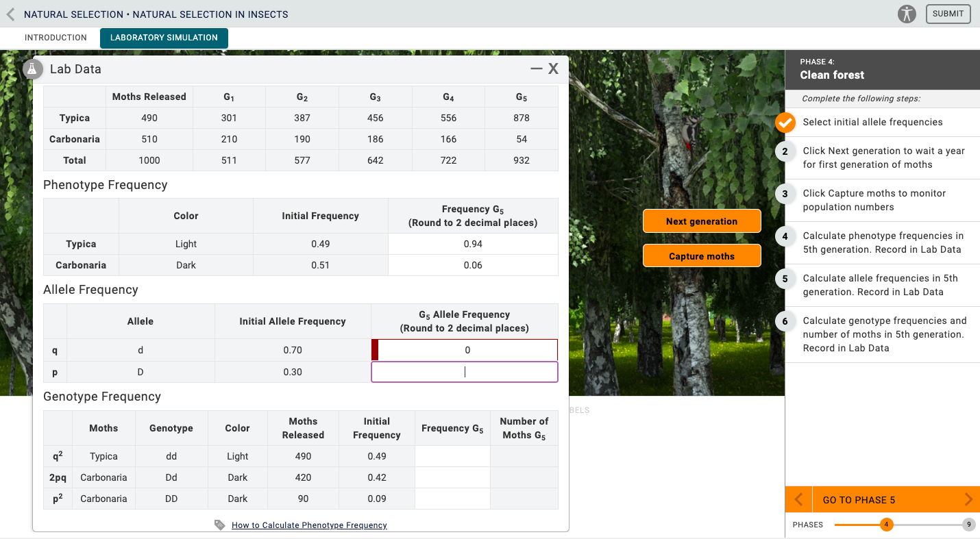The width and height of the screenshot is (980, 539).
Task: Select the step 6 number circle
Action: tap(785, 321)
